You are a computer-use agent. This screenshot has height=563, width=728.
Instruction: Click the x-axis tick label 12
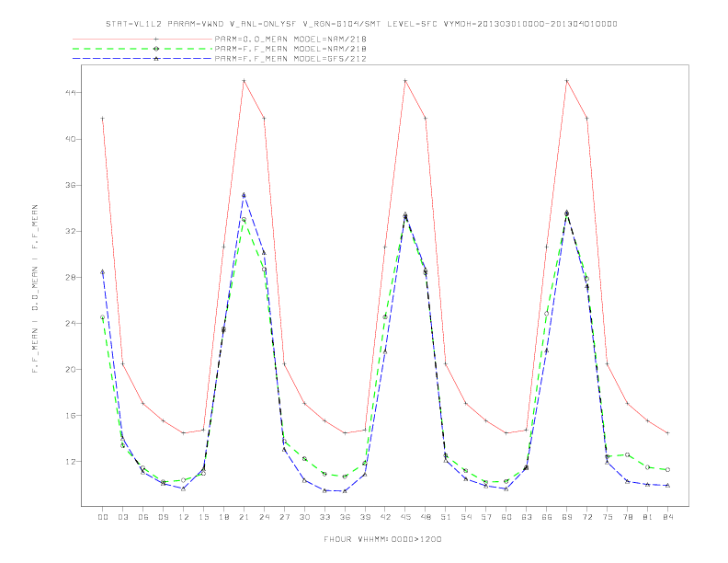coord(184,517)
